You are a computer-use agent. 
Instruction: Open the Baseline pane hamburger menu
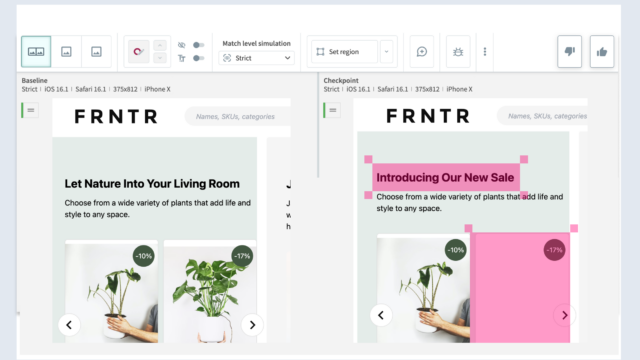pyautogui.click(x=31, y=110)
